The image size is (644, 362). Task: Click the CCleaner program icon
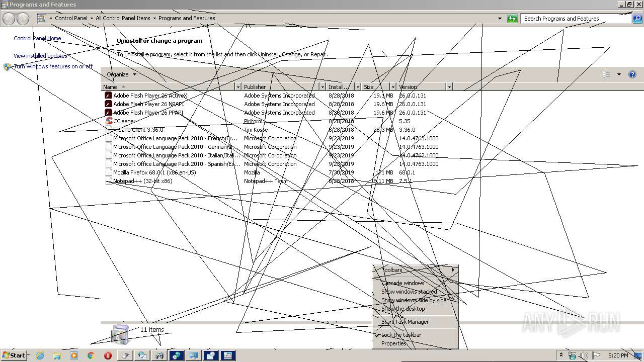(108, 121)
